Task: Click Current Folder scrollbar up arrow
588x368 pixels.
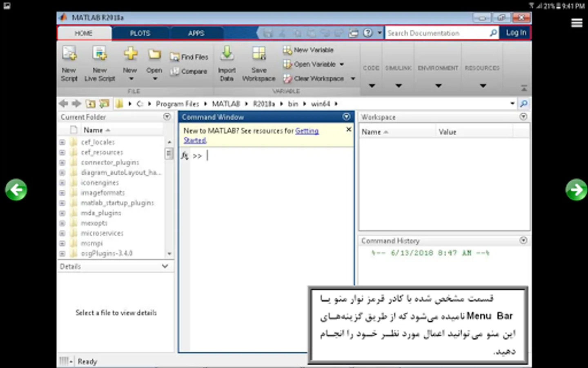Action: [169, 142]
